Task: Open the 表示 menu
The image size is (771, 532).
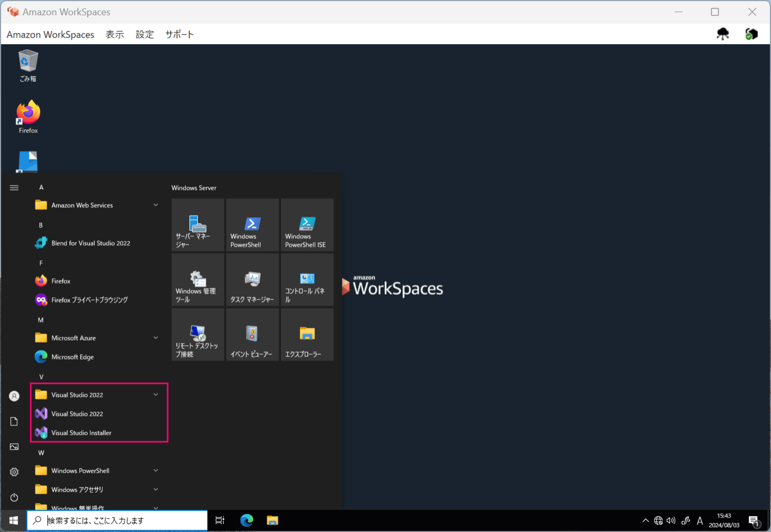Action: coord(115,34)
